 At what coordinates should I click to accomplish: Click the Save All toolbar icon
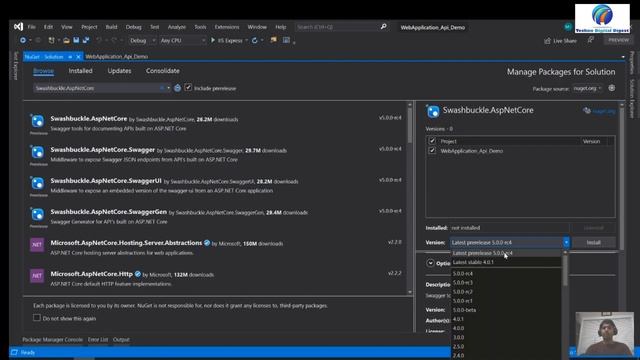(86, 40)
